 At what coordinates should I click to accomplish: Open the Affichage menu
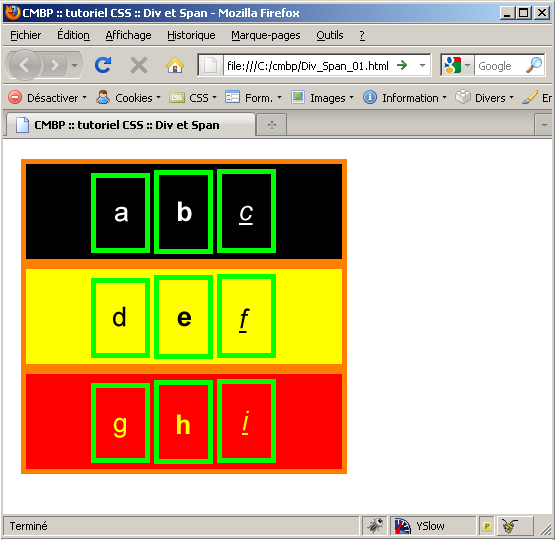click(x=128, y=35)
